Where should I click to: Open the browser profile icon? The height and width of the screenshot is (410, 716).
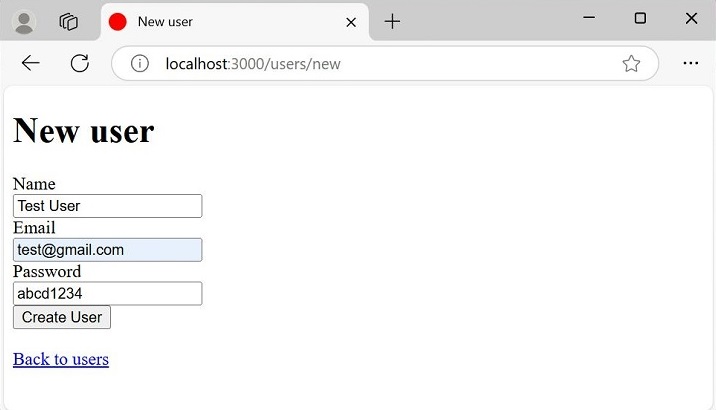pos(23,21)
